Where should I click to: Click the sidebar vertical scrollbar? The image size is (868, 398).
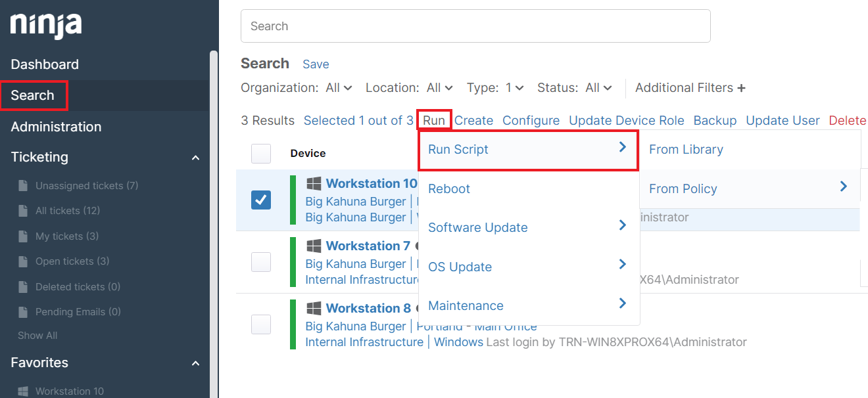coord(213,223)
